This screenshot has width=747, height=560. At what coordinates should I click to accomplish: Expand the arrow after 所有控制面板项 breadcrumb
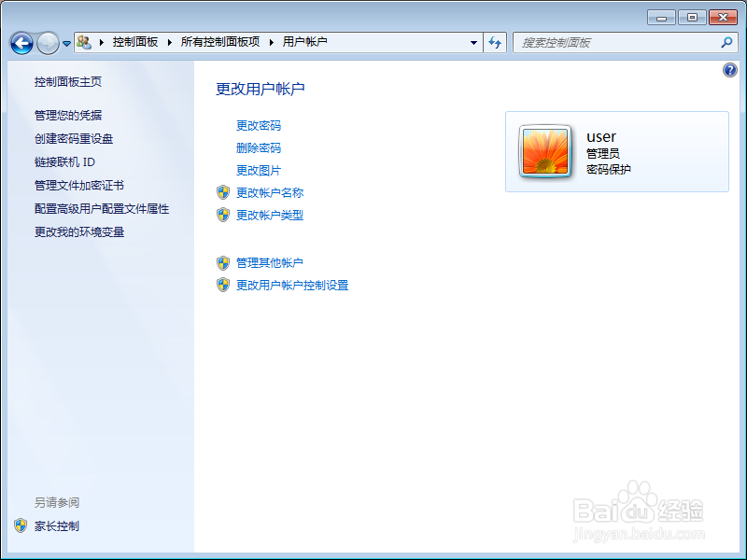click(271, 42)
